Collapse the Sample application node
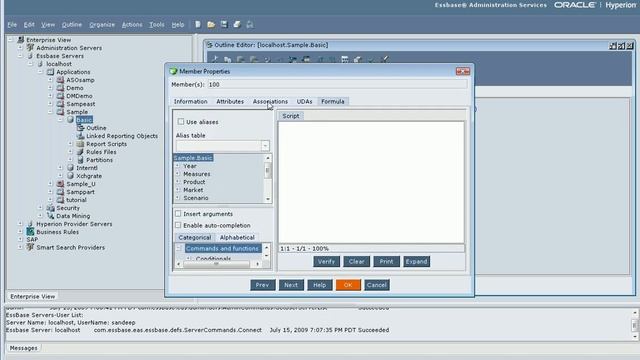This screenshot has height=360, width=640. point(51,112)
